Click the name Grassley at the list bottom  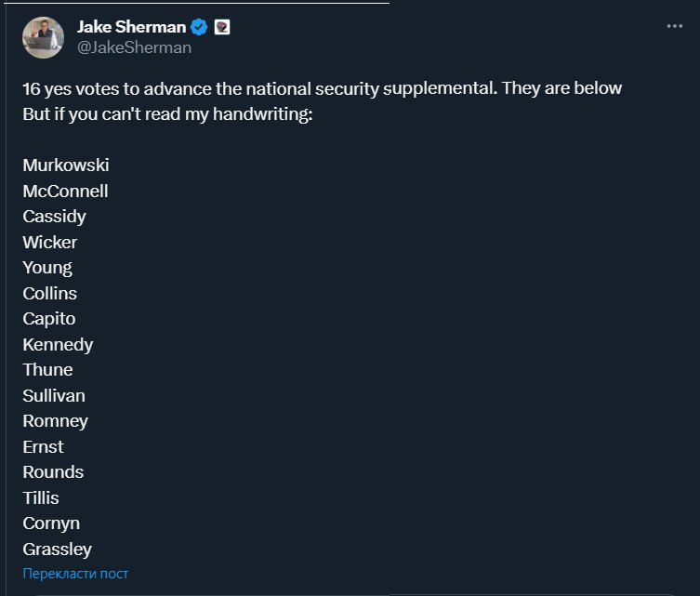(57, 549)
